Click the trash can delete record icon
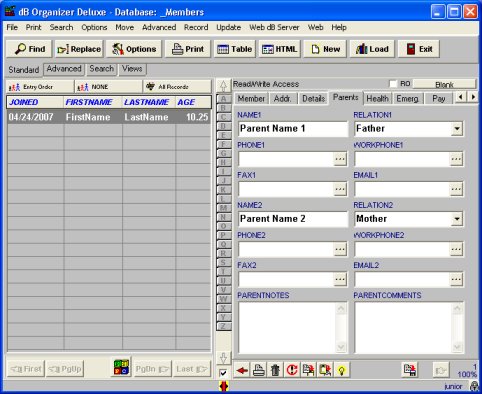 [x=275, y=370]
